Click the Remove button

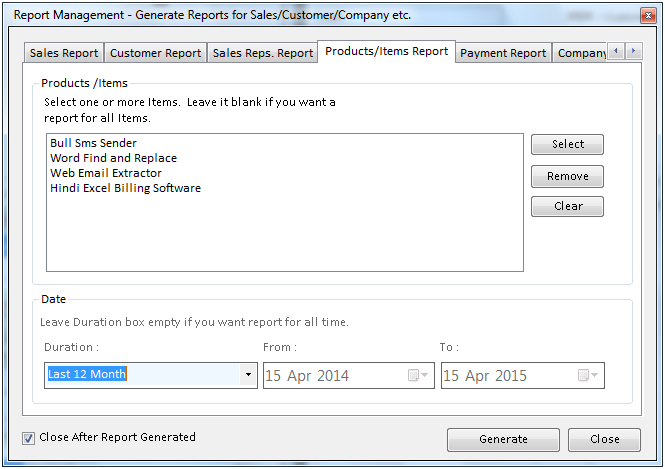(567, 176)
